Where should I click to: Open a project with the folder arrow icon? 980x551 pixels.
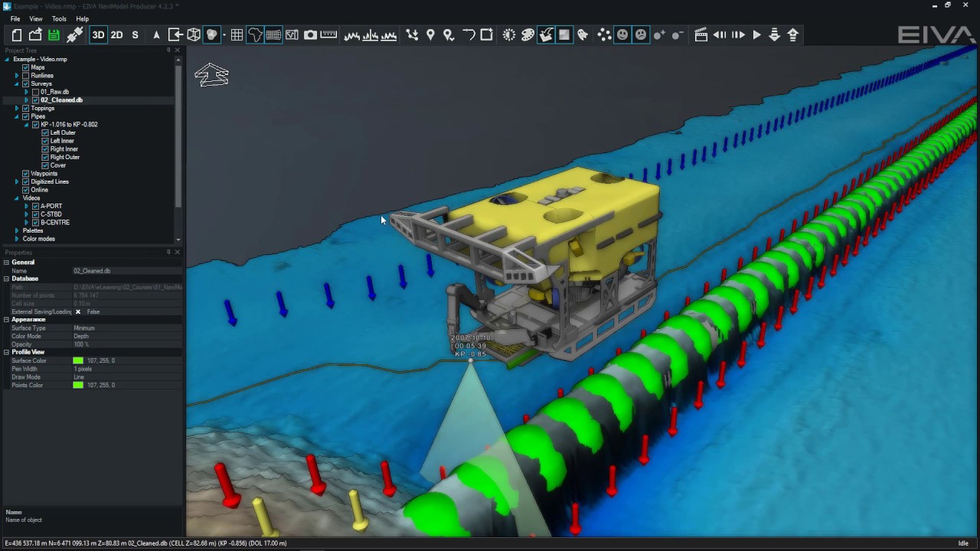35,34
